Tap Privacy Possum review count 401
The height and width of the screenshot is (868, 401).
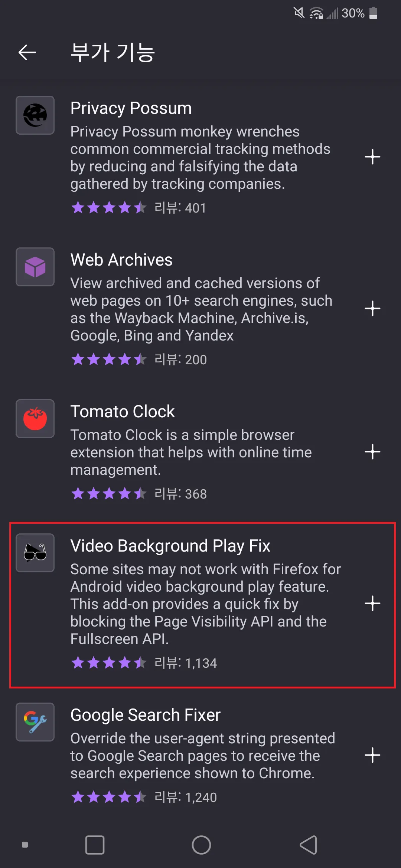pos(180,208)
